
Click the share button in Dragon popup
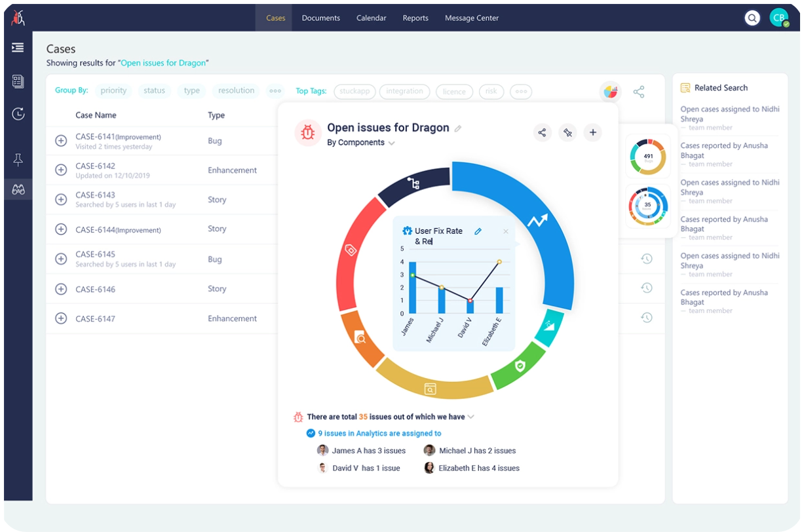pos(542,133)
